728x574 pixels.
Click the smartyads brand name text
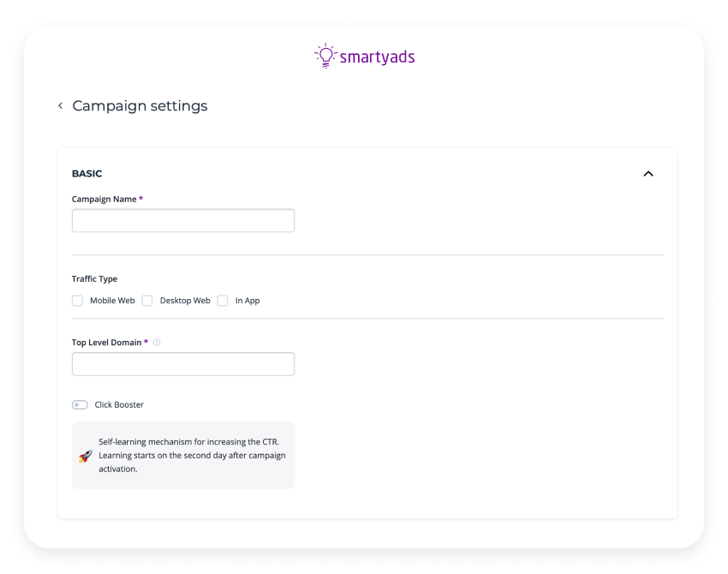(x=377, y=57)
